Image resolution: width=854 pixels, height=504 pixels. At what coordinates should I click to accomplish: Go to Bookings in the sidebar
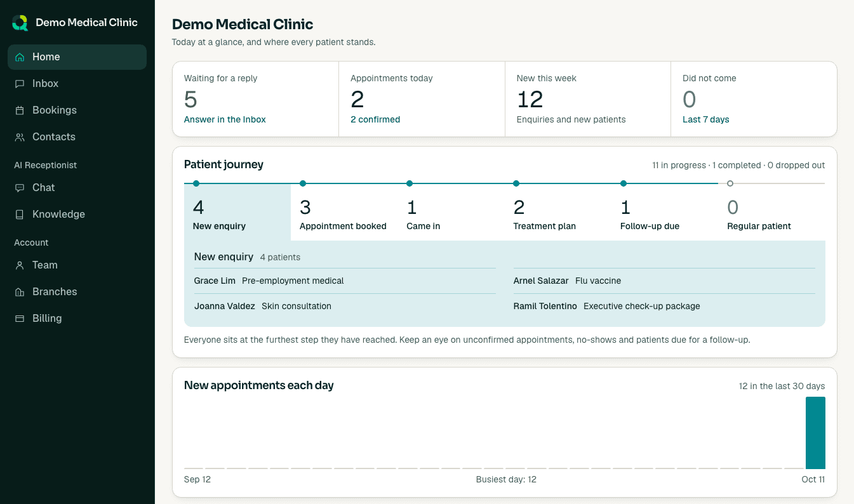click(x=77, y=110)
